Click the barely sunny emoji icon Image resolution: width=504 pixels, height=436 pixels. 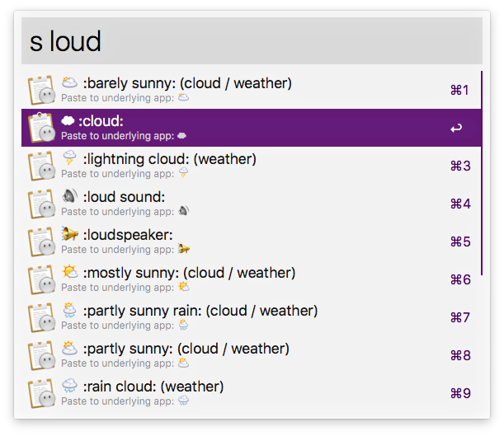pos(69,82)
